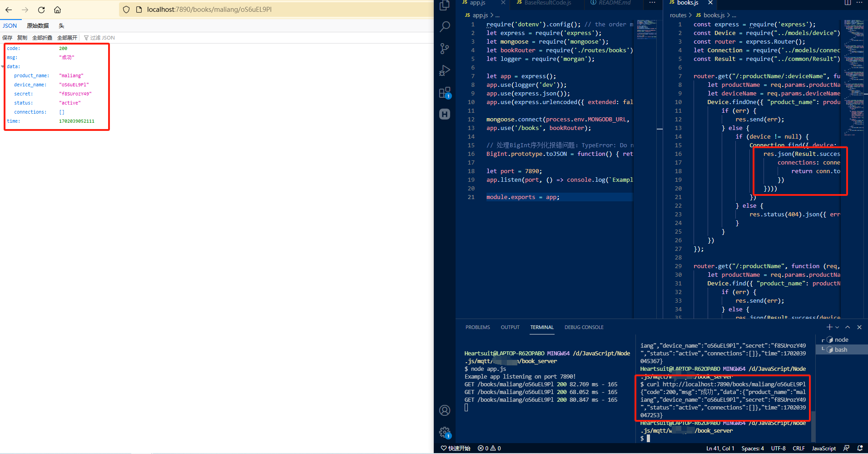Open the Manage gear in activity bar
This screenshot has width=868, height=454.
click(445, 432)
